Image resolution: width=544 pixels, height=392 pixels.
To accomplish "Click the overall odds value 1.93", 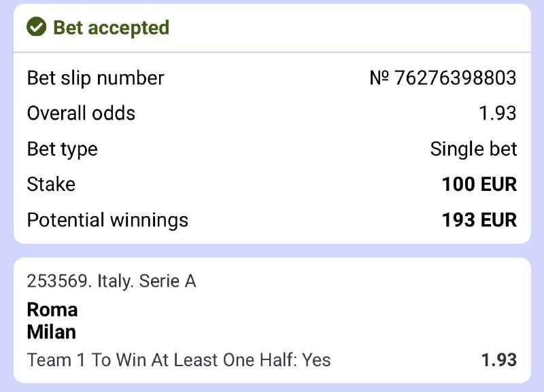I will tap(498, 113).
